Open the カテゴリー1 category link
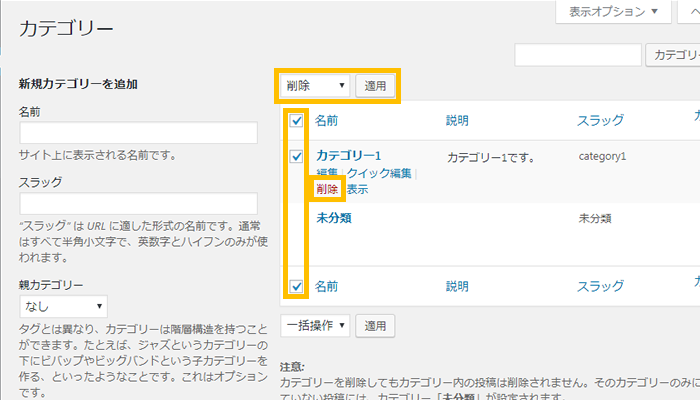Screen dimensions: 700x400 [x=349, y=156]
